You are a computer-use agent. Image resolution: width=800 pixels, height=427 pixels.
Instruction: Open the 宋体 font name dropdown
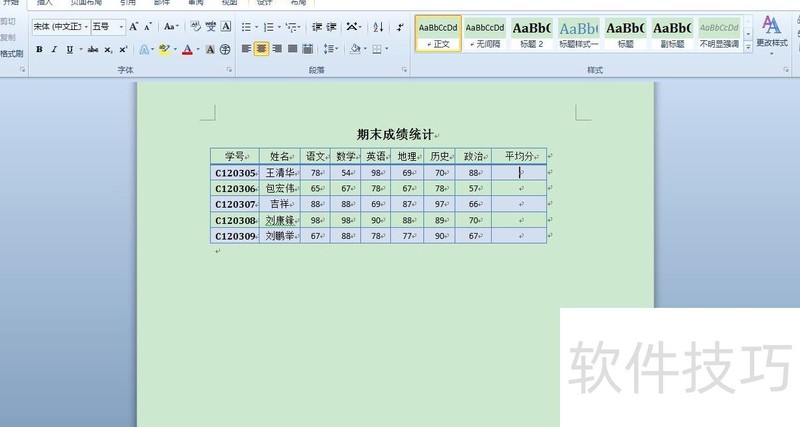86,27
